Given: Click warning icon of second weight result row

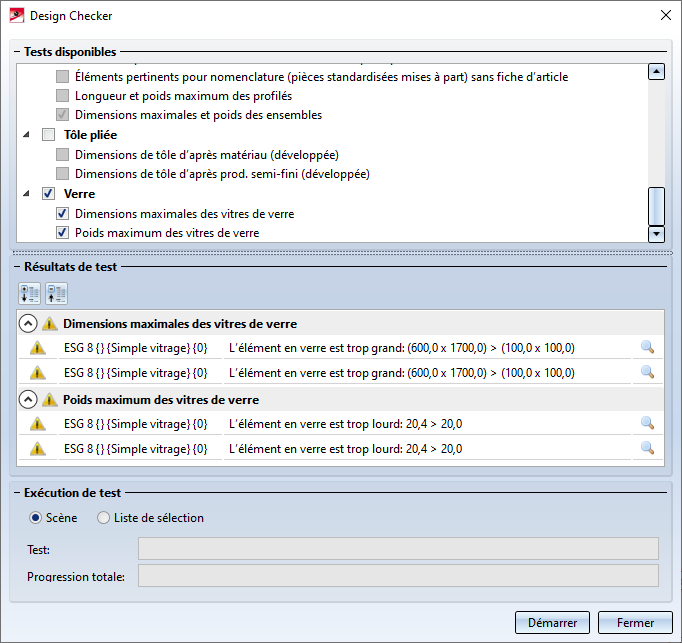Looking at the screenshot, I should [x=38, y=449].
